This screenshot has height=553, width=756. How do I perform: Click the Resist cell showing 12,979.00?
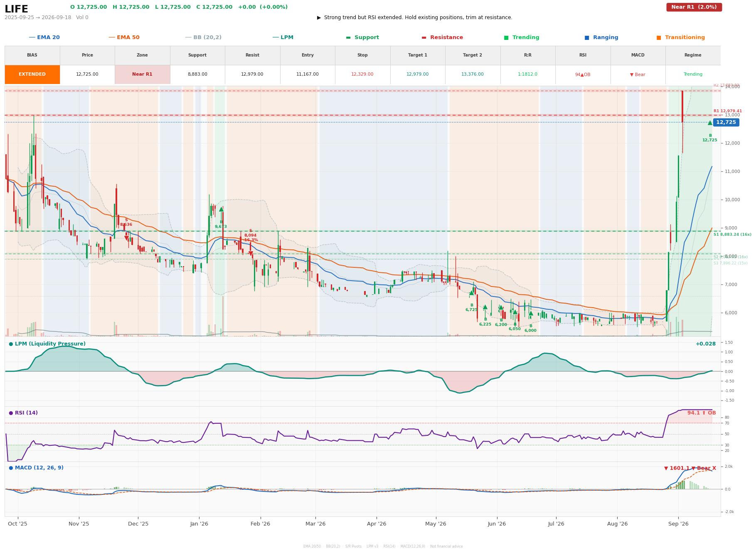[252, 74]
